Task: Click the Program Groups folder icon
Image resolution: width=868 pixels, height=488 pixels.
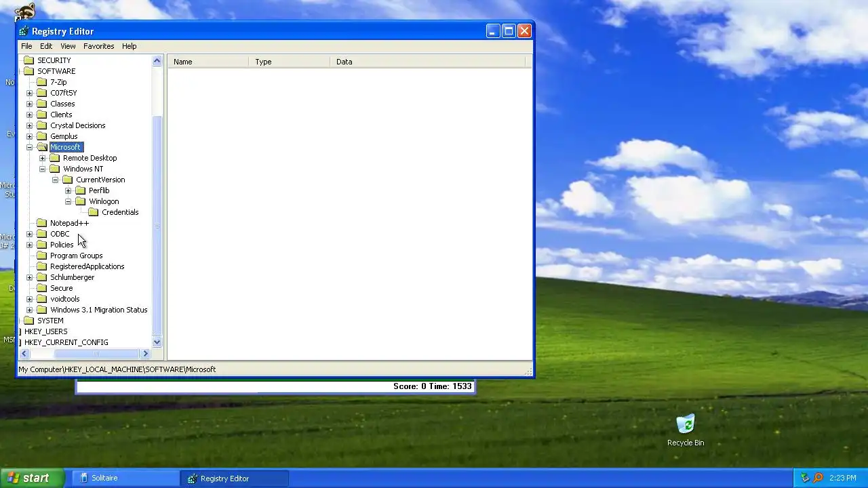Action: [x=41, y=256]
